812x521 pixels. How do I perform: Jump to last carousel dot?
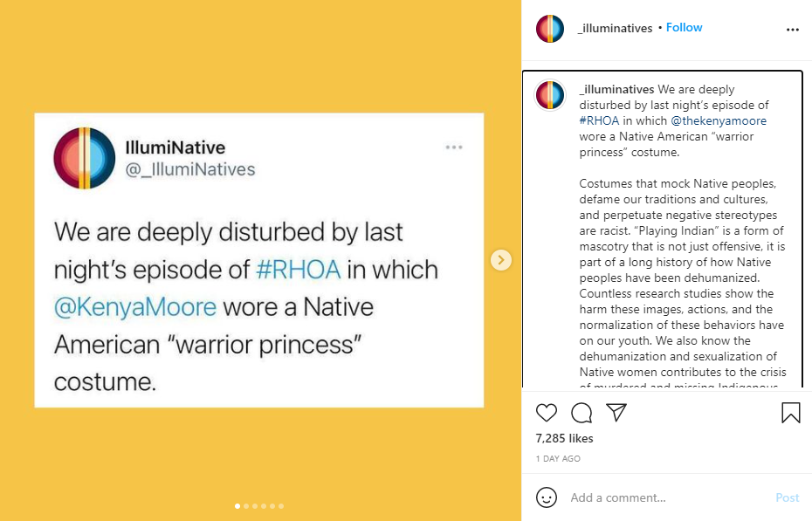(x=281, y=506)
